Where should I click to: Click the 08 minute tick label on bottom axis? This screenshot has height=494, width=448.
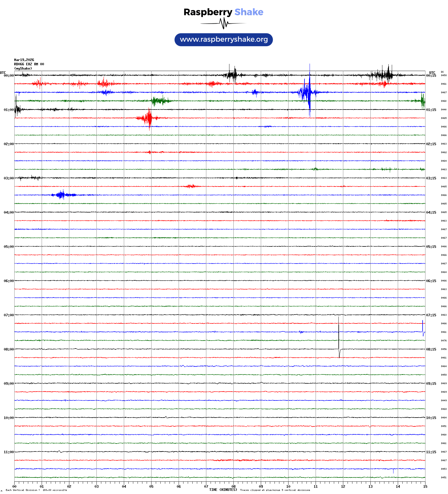pyautogui.click(x=233, y=487)
